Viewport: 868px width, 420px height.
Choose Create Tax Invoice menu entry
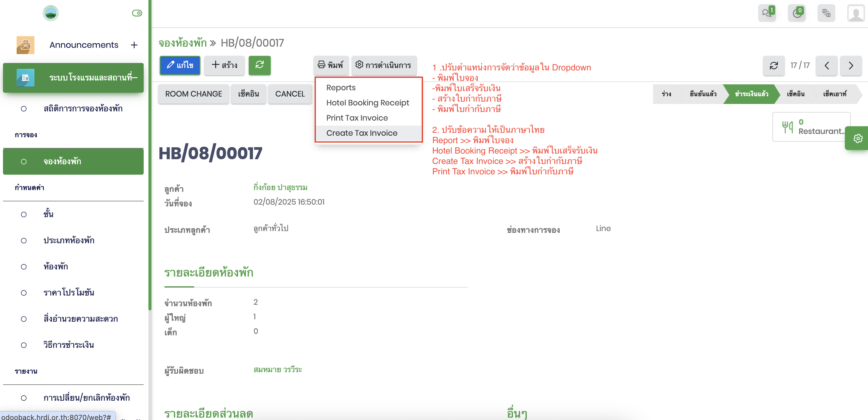(x=362, y=133)
